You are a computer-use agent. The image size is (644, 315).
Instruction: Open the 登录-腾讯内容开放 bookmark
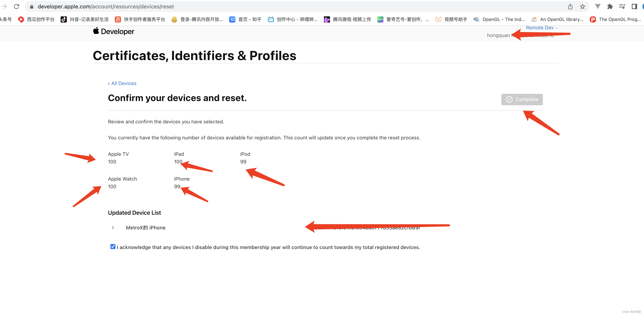pyautogui.click(x=197, y=19)
